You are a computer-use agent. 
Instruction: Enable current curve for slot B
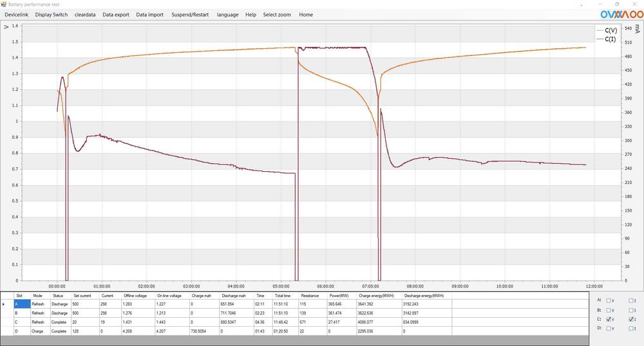point(631,310)
